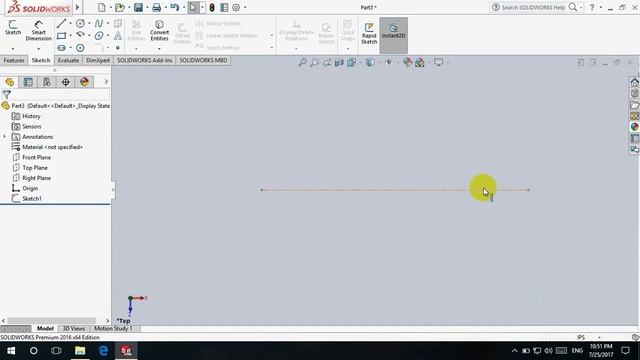
Task: Open DimXpertManager tab icon
Action: tap(66, 82)
